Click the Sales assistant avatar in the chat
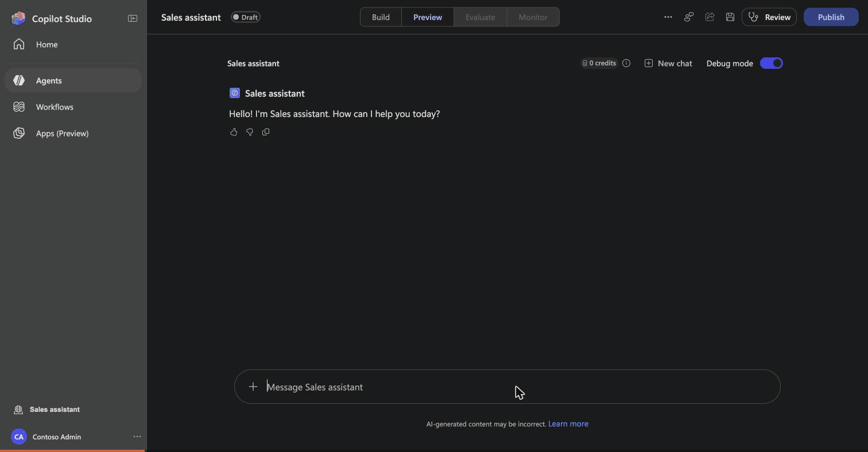 [234, 93]
